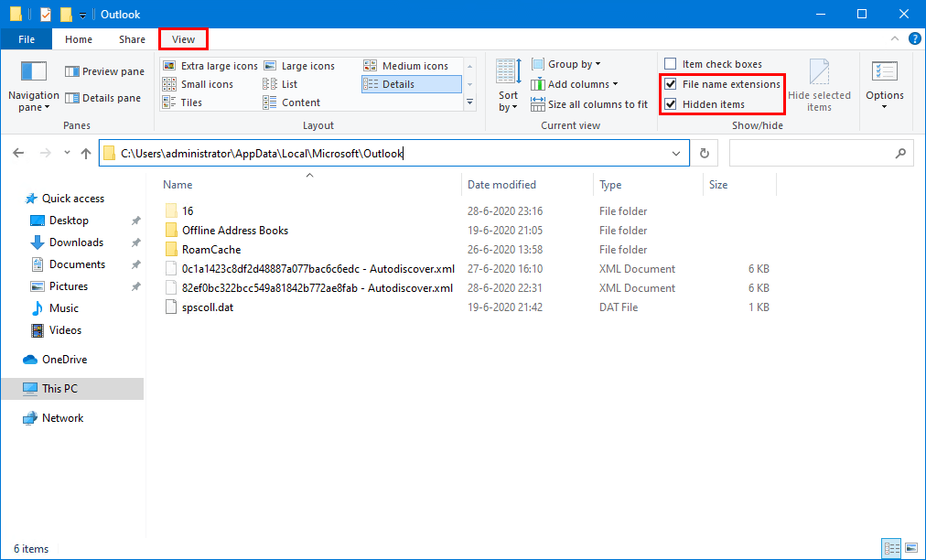Open Quick access in navigation pane
Image resolution: width=926 pixels, height=560 pixels.
72,199
